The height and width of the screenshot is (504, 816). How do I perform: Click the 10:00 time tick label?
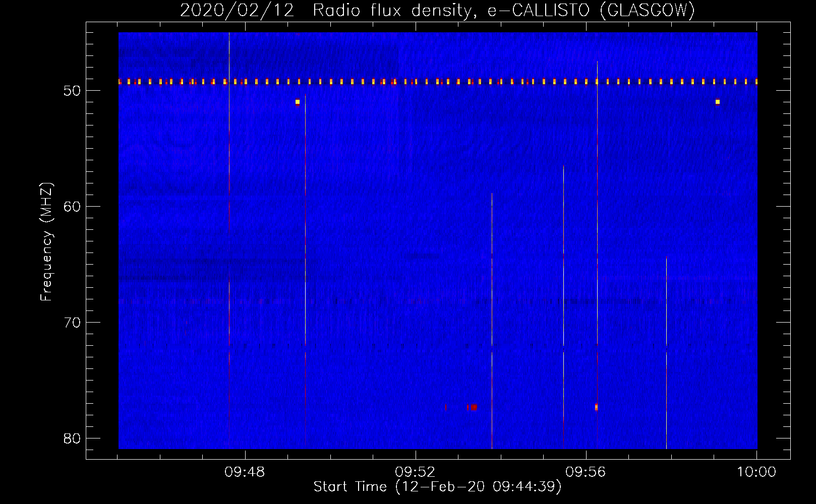coord(756,472)
